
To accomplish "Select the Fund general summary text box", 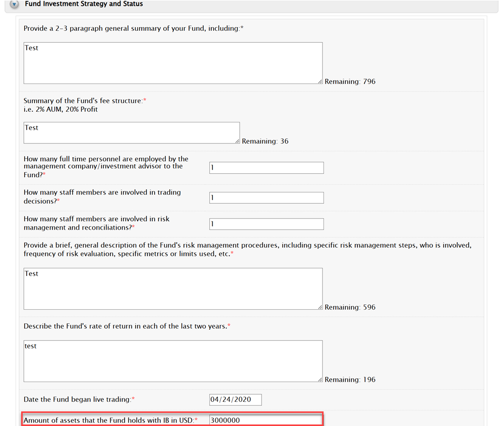I will (171, 62).
